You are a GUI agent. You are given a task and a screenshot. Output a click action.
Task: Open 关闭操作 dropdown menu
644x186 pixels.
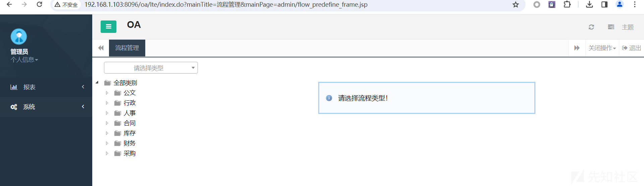[x=602, y=48]
